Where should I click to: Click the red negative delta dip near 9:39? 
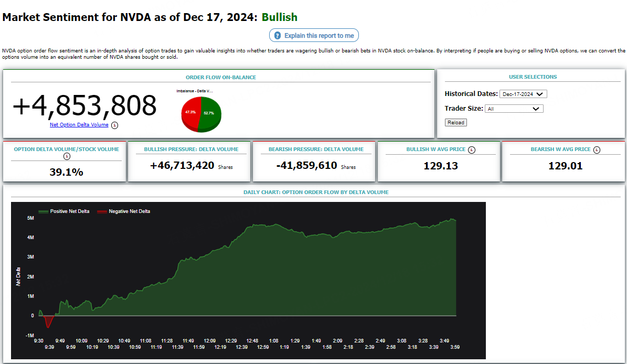pyautogui.click(x=48, y=320)
